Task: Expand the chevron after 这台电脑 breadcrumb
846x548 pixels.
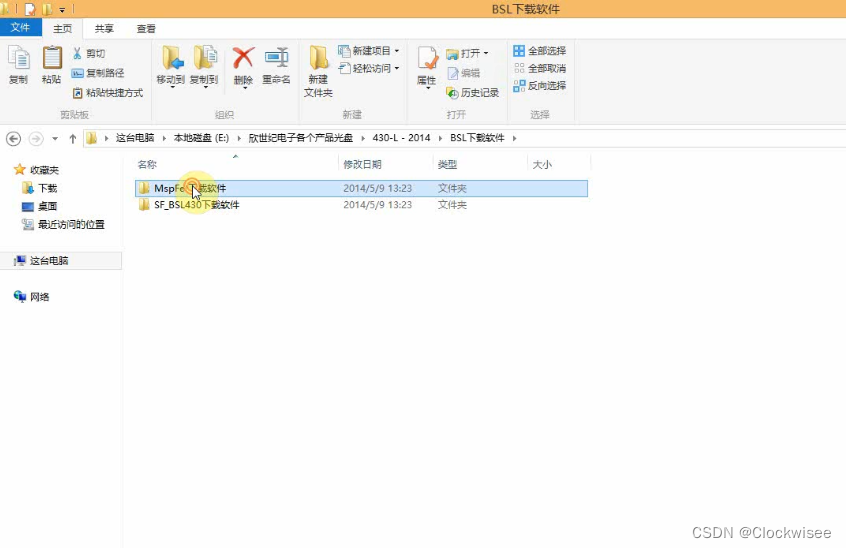Action: pos(164,138)
